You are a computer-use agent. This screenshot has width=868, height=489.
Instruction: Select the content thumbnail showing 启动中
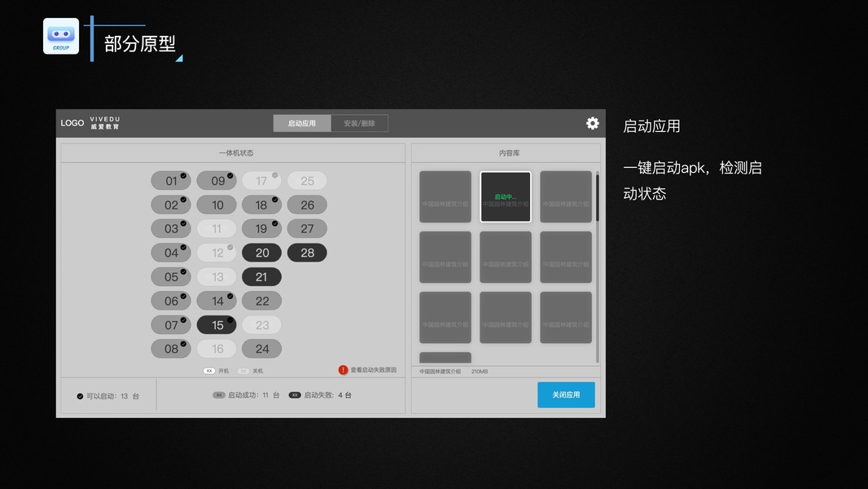pos(506,196)
